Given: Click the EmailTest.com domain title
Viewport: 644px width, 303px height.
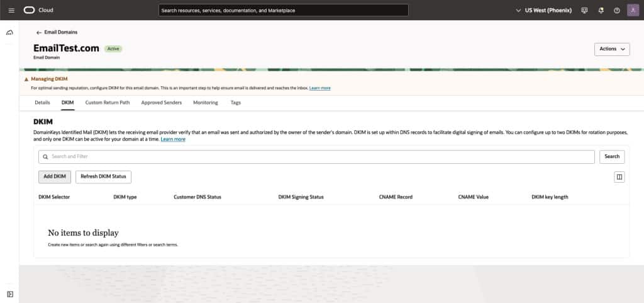Looking at the screenshot, I should click(x=66, y=48).
